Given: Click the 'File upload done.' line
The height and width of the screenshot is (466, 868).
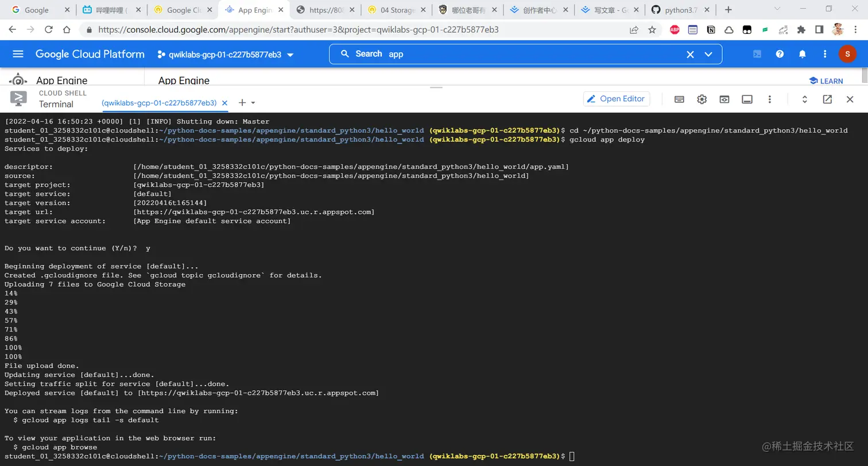Looking at the screenshot, I should pyautogui.click(x=42, y=365).
